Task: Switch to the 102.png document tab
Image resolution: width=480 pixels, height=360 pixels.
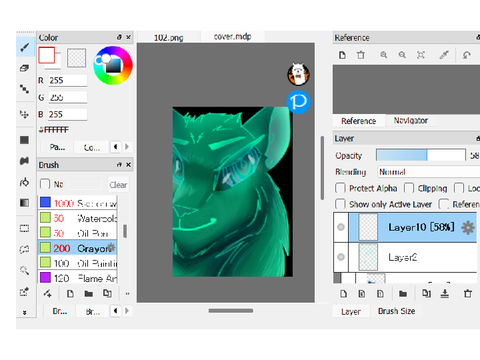Action: click(x=169, y=37)
